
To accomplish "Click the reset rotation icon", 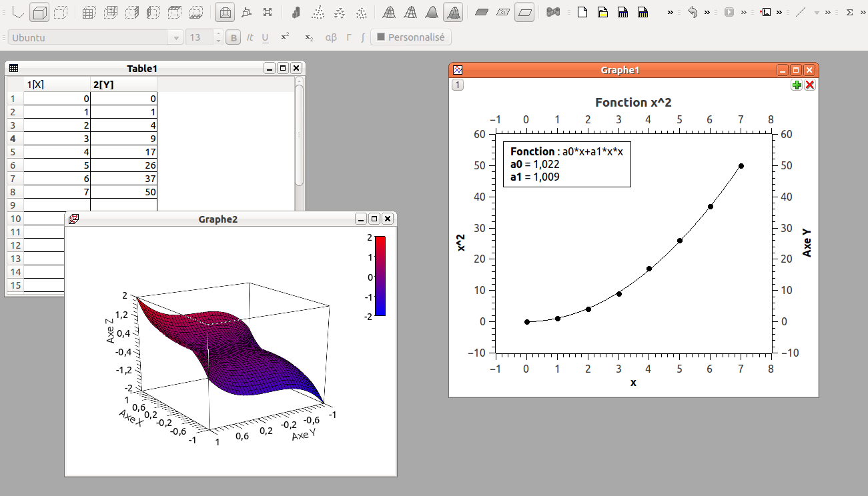I will (247, 12).
